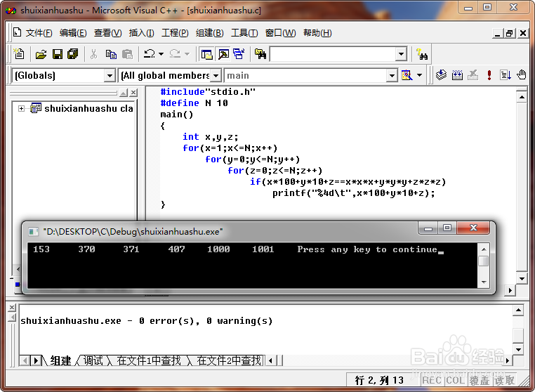Toggle the Output window icon
Screen dimensions: 535x392
pos(223,54)
